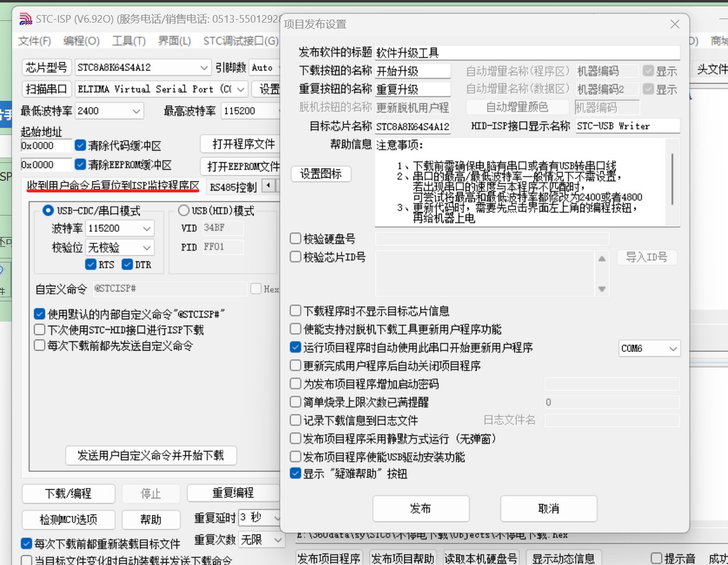Image resolution: width=728 pixels, height=565 pixels.
Task: Toggle 每次下载前都重新装载目标文件 checkbox
Action: (x=26, y=544)
